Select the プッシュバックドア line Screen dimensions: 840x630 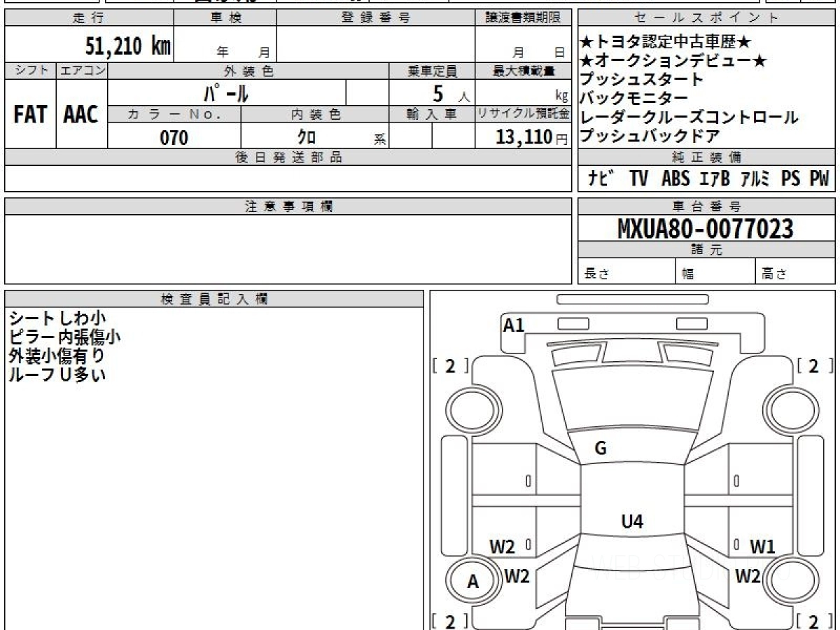click(x=649, y=136)
